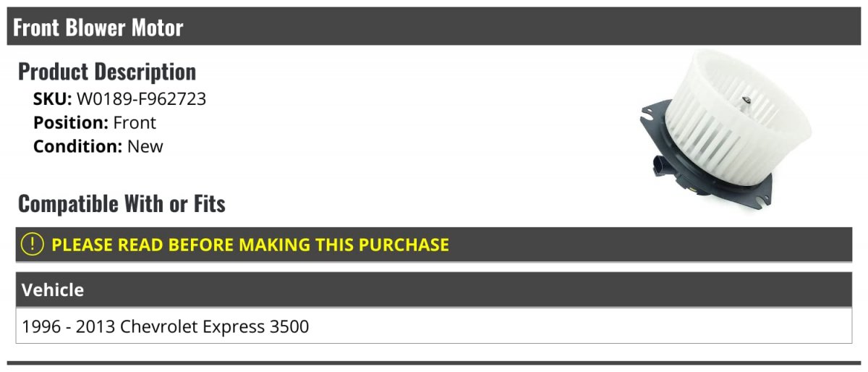868x372 pixels.
Task: Click the Chevrolet Express 3500 text
Action: tap(214, 326)
